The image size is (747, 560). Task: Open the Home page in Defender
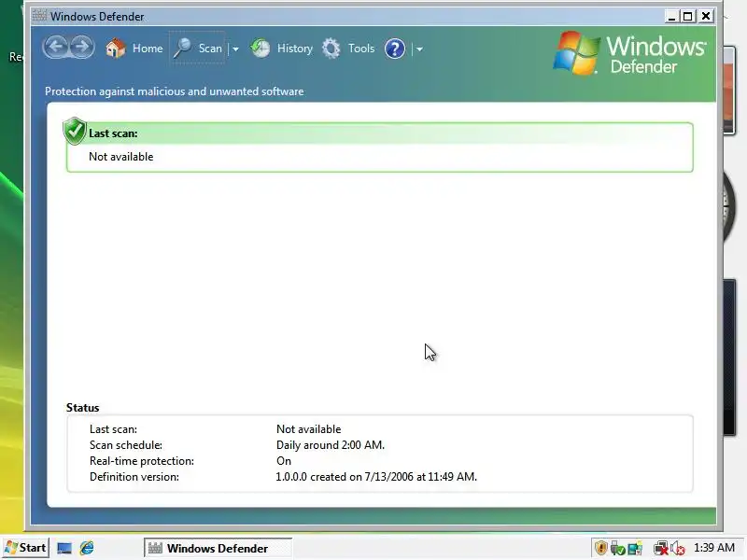click(134, 49)
